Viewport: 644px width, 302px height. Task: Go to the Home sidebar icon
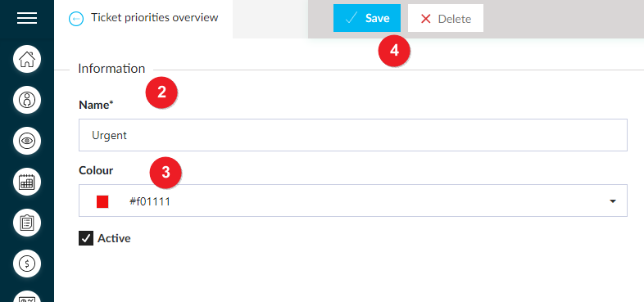(x=27, y=59)
